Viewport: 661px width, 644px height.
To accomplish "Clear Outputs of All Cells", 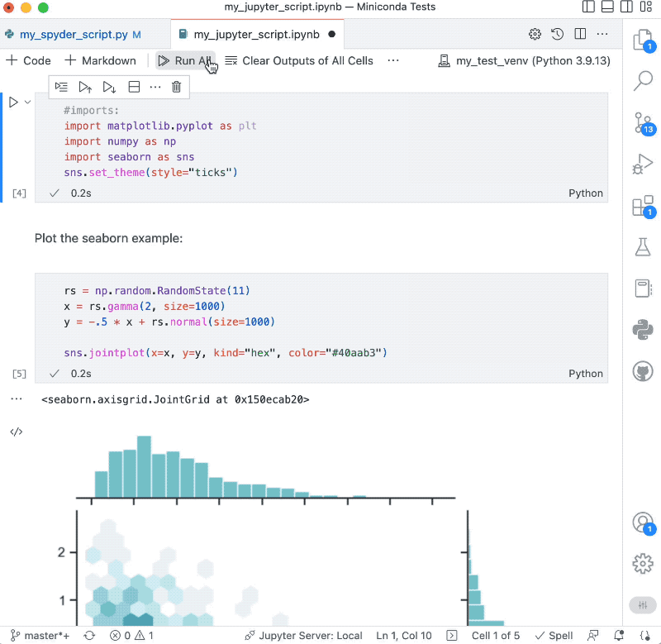I will [299, 60].
